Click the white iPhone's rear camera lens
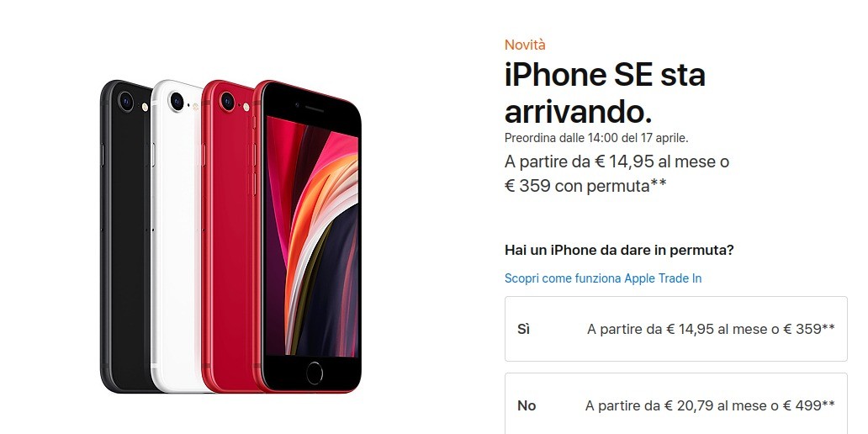The width and height of the screenshot is (868, 434). point(177,101)
